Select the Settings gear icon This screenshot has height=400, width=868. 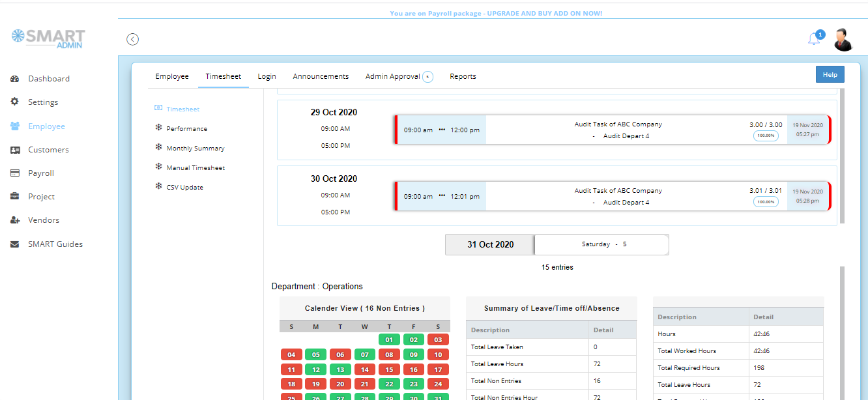pyautogui.click(x=15, y=102)
